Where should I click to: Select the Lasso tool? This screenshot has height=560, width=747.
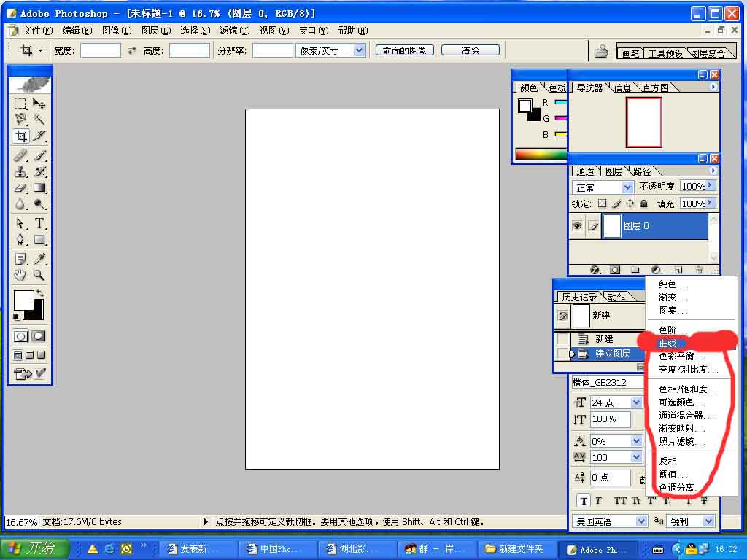point(20,119)
